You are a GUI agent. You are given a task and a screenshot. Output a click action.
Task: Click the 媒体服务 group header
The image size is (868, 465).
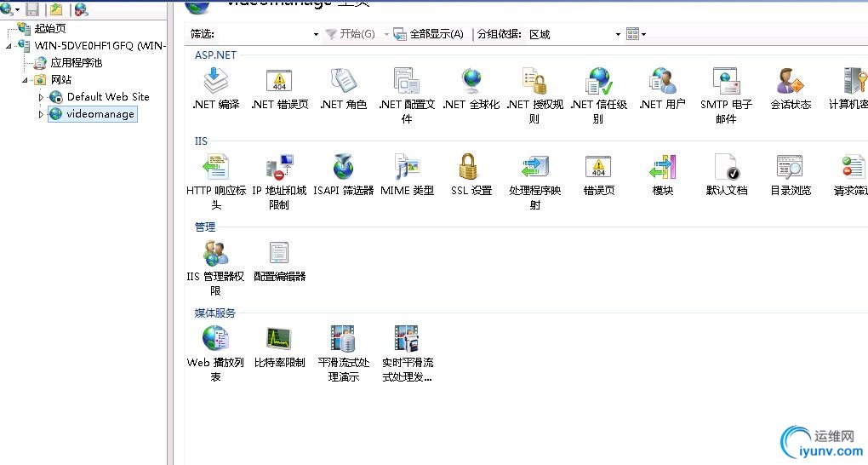click(214, 313)
